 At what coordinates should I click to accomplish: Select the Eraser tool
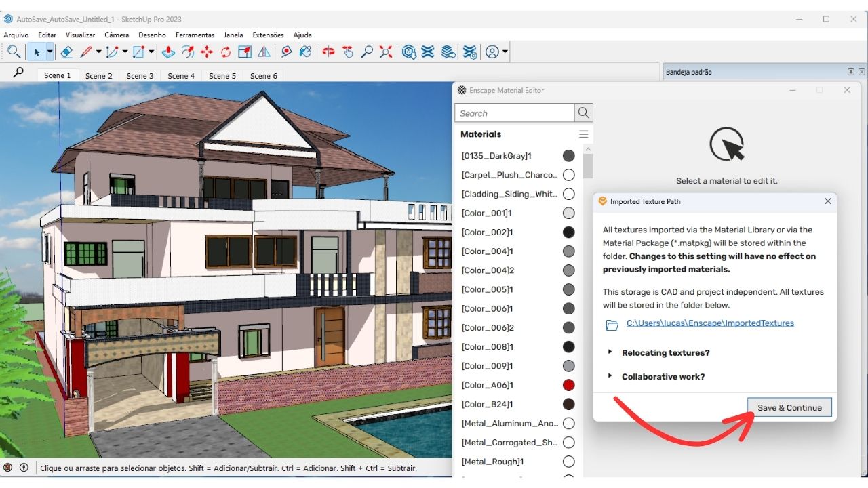66,52
